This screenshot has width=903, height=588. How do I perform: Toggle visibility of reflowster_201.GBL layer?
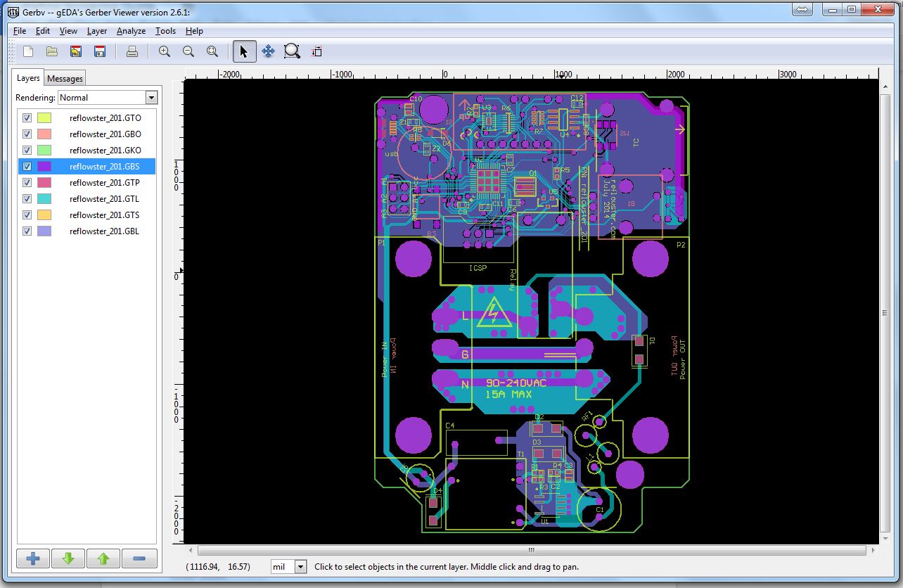pos(27,231)
